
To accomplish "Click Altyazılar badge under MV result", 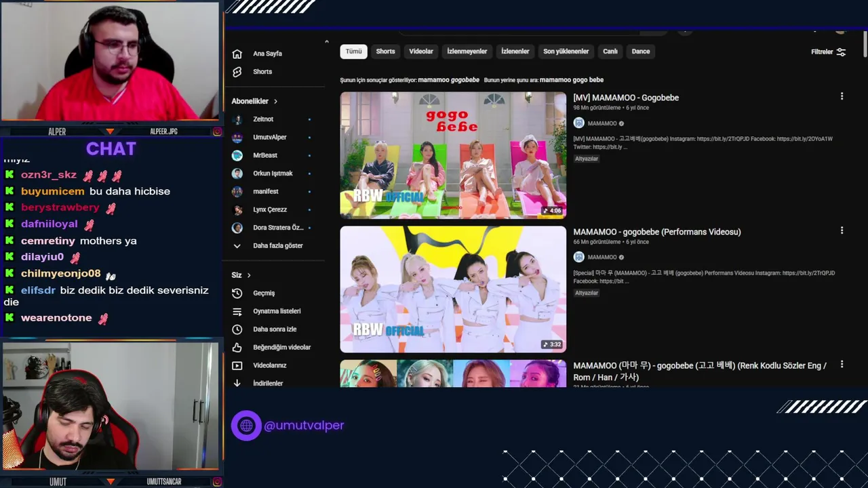I will tap(587, 159).
